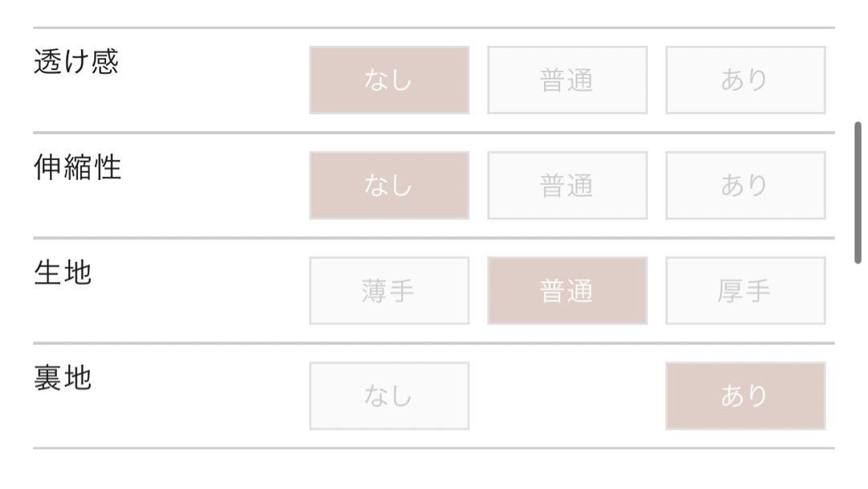Click the 伸縮性 row label
The image size is (868, 489).
point(77,167)
